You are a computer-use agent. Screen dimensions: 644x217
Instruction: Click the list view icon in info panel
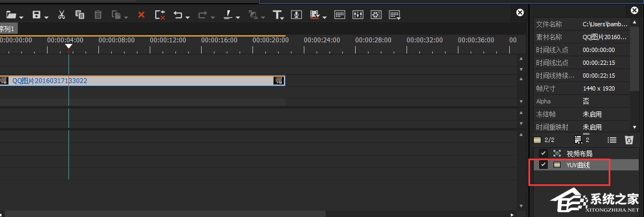pyautogui.click(x=612, y=140)
